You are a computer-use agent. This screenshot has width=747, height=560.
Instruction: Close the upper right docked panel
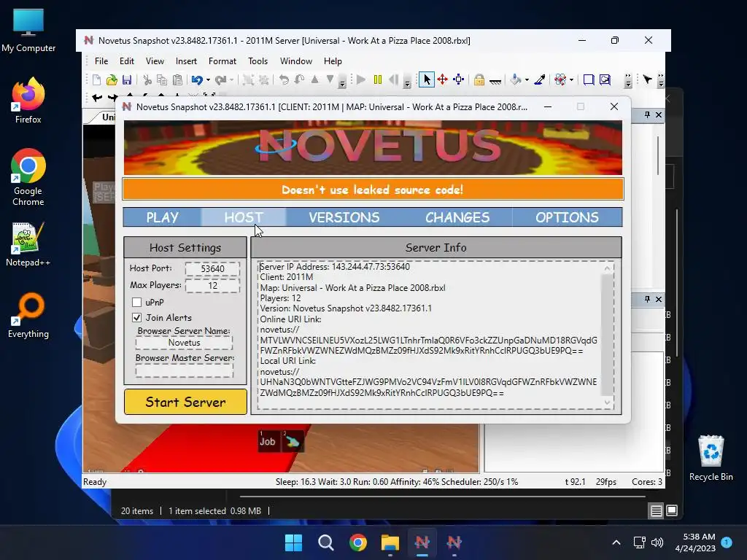(x=659, y=114)
